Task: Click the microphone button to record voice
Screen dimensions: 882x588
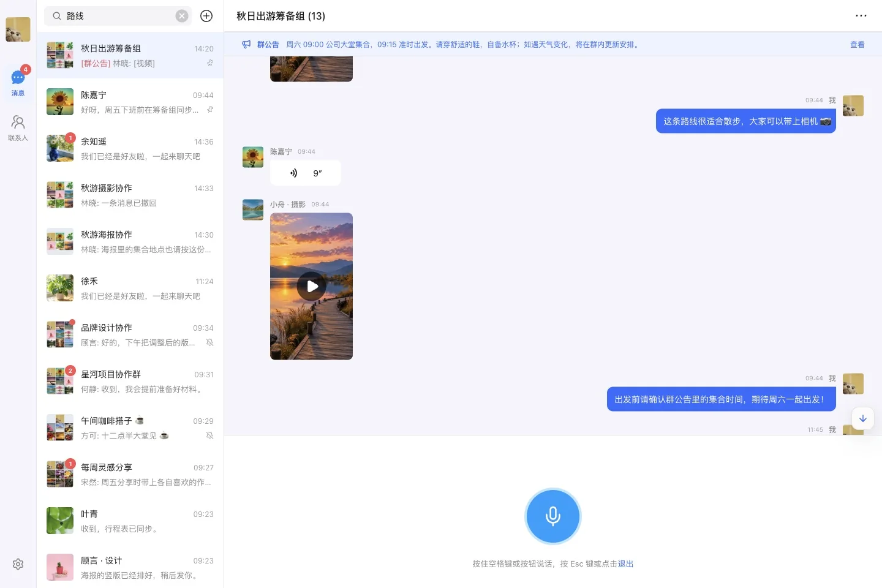Action: point(552,516)
